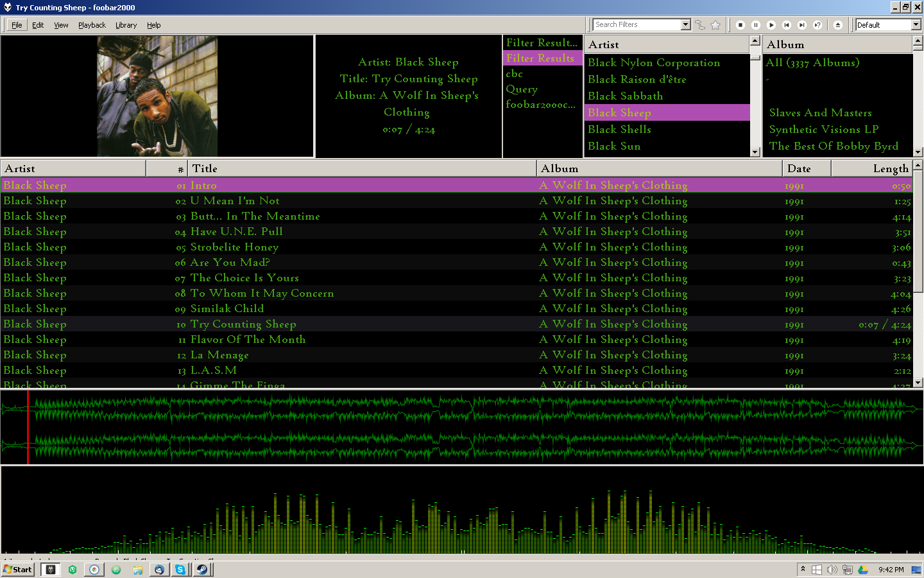Click the arrows icon beside the search box

700,25
